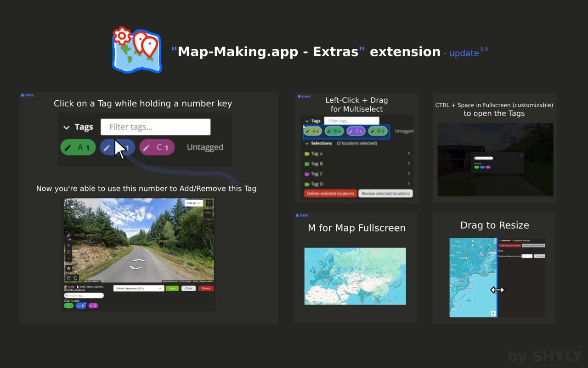Collapse Selections chevron in the Resize panel
This screenshot has width=588, height=368.
tap(500, 241)
